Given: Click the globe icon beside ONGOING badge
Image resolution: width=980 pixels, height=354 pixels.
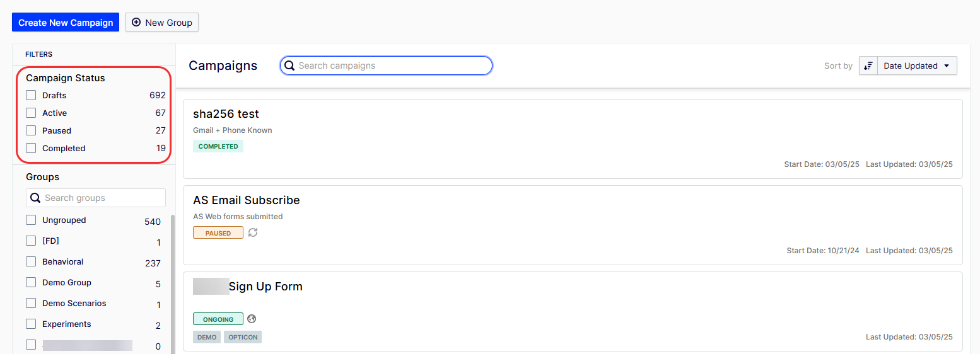Looking at the screenshot, I should [252, 319].
